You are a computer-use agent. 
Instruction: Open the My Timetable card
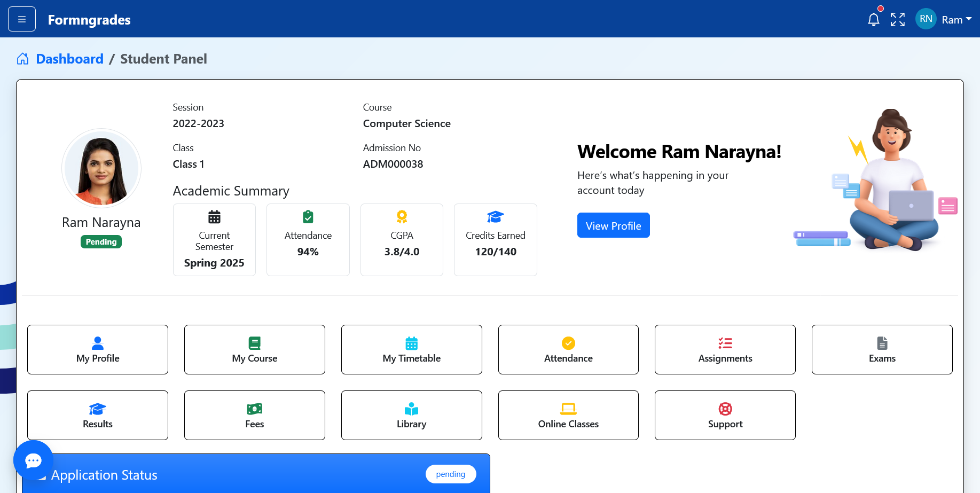click(x=411, y=349)
